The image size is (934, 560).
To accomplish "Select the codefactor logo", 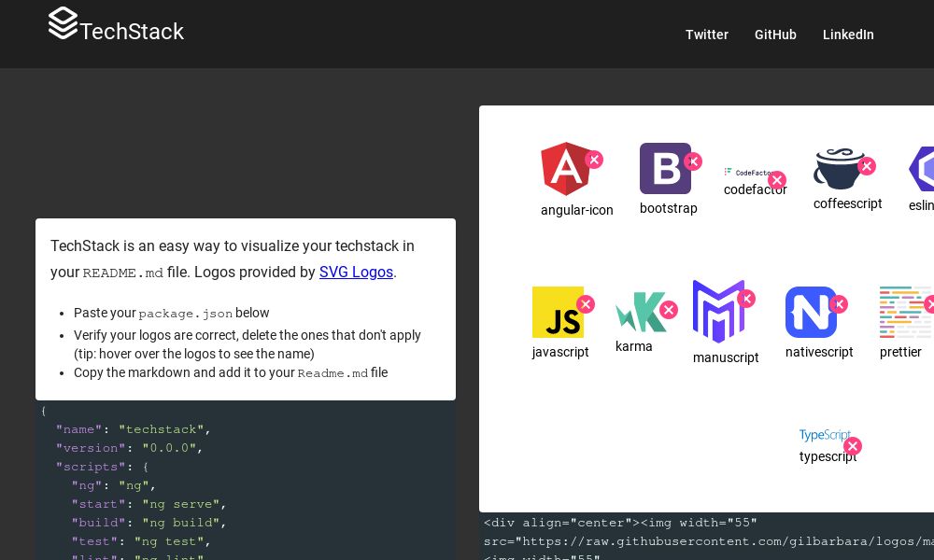I will point(747,172).
